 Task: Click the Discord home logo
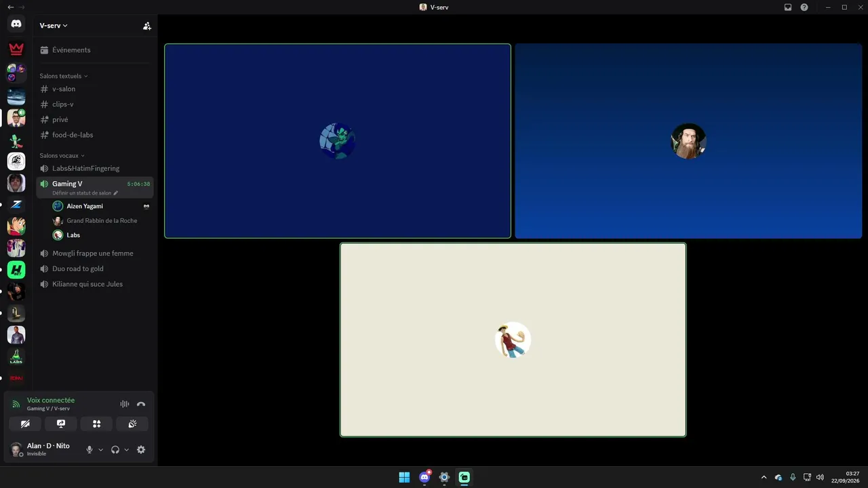pyautogui.click(x=16, y=24)
